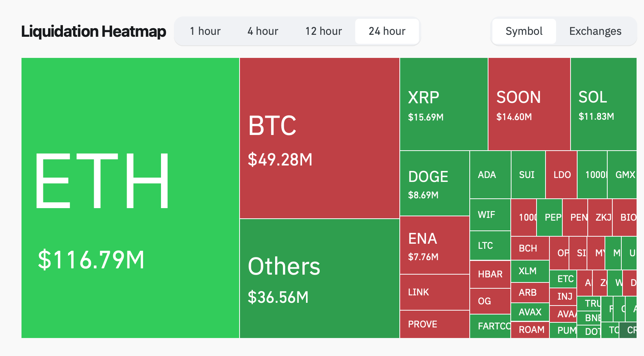Select the ENA tile showing $7.76M
The image size is (644, 356).
click(434, 246)
